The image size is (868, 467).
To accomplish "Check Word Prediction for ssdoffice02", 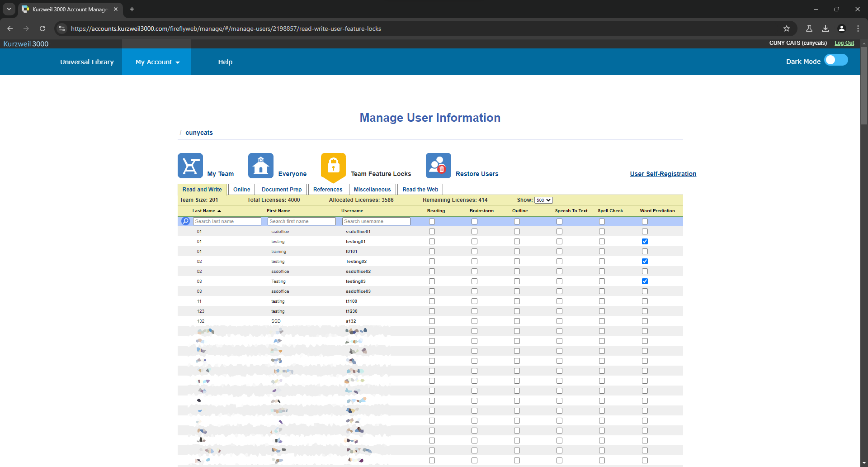I will point(645,272).
